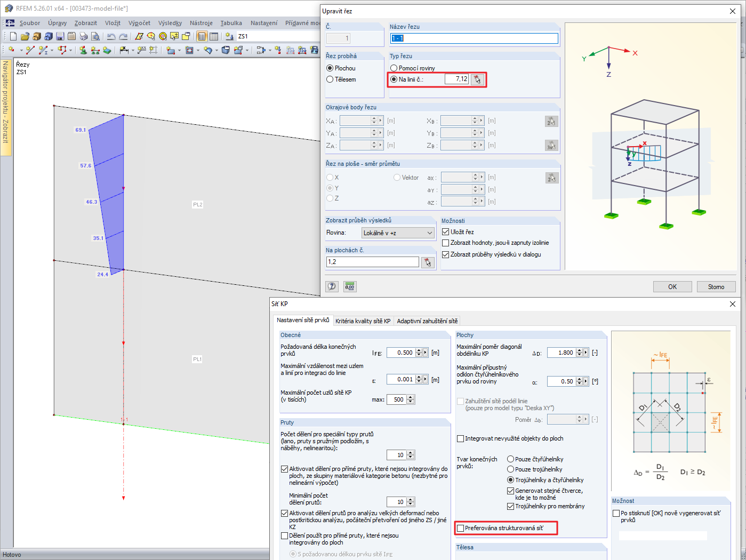
Task: Open the print preview
Action: pyautogui.click(x=95, y=36)
